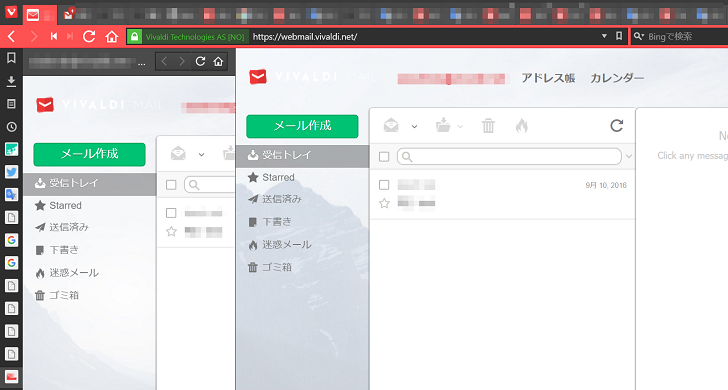This screenshot has height=390, width=728.
Task: Bookmark this page from address bar
Action: tap(619, 36)
